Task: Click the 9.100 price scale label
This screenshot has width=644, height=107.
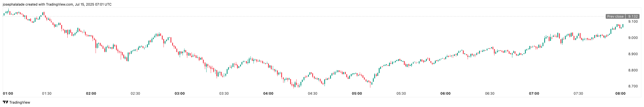Action: pos(633,22)
